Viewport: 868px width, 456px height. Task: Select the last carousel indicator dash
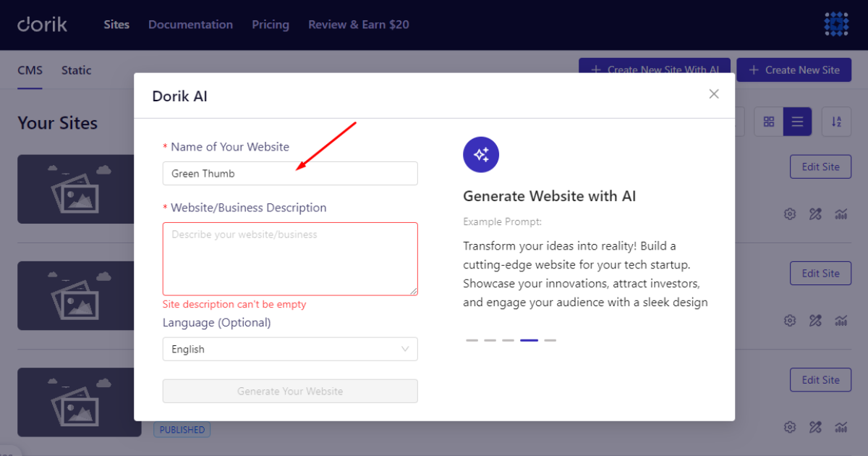(x=550, y=339)
